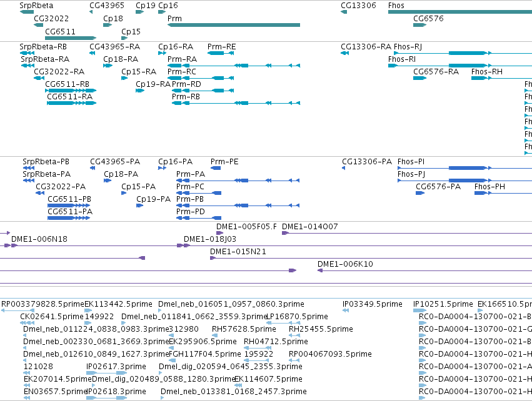Click transcript CG32022-RA
Screen dimensions: 532x401
tap(59, 72)
